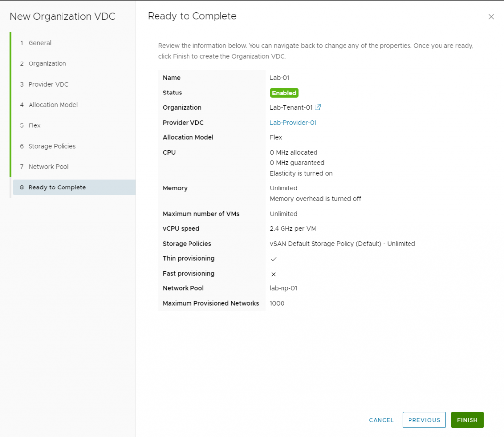Click the Thin provisioning checkmark

[273, 259]
